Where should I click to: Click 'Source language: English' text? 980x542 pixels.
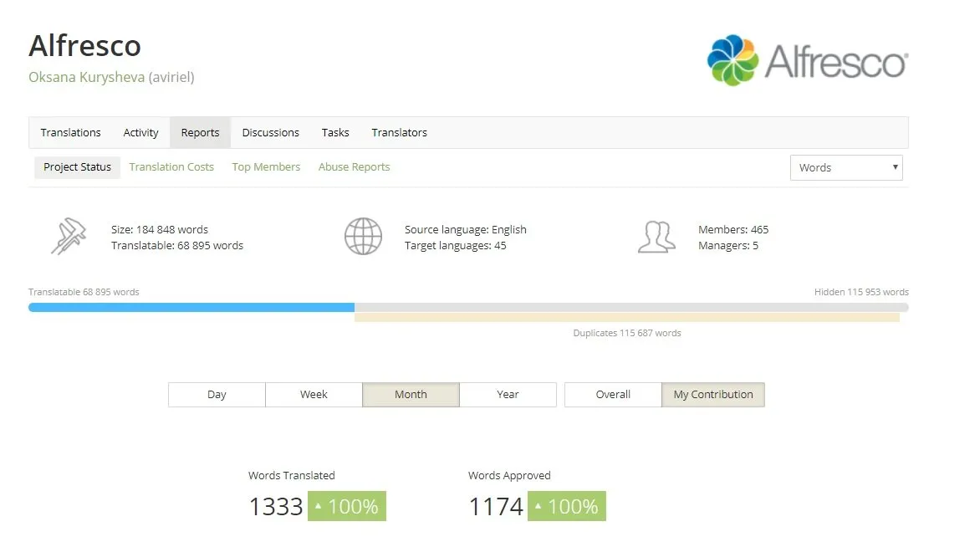(x=466, y=229)
